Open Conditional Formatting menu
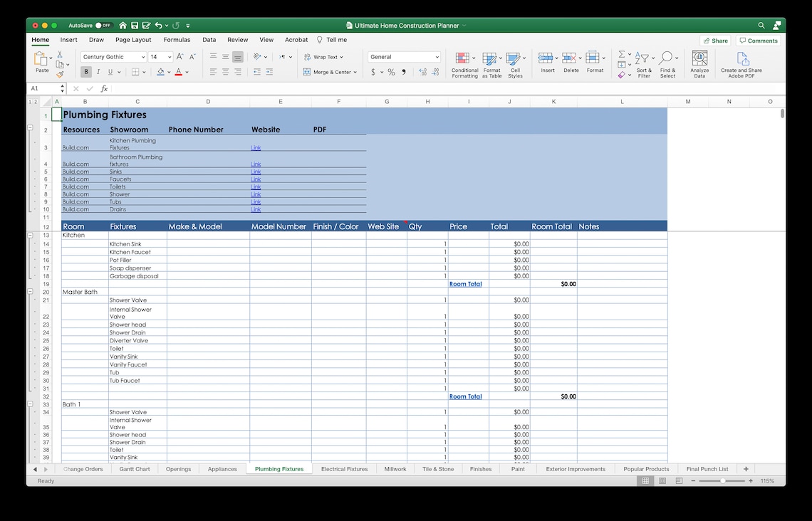The width and height of the screenshot is (812, 521). [x=464, y=65]
